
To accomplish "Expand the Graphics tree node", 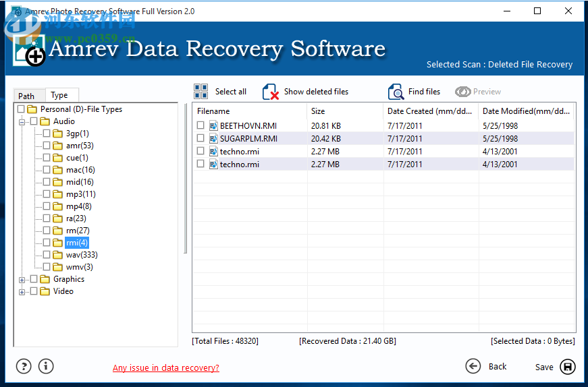I will [x=22, y=280].
